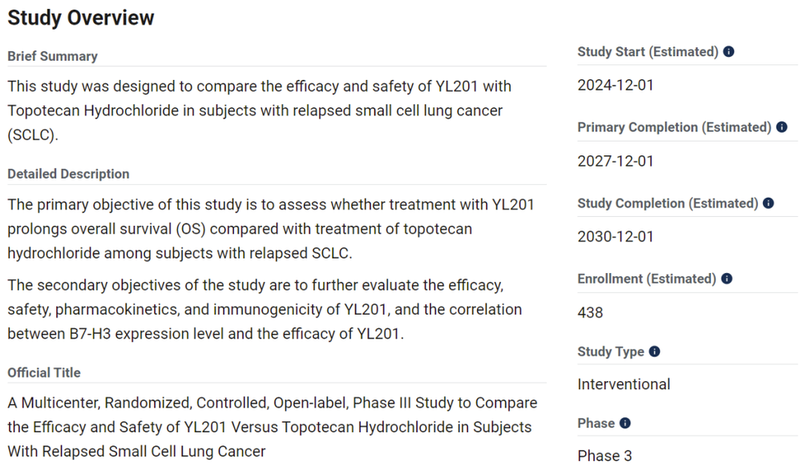Click the primary completion date 2027-12-01
The width and height of the screenshot is (800, 470).
(x=615, y=161)
